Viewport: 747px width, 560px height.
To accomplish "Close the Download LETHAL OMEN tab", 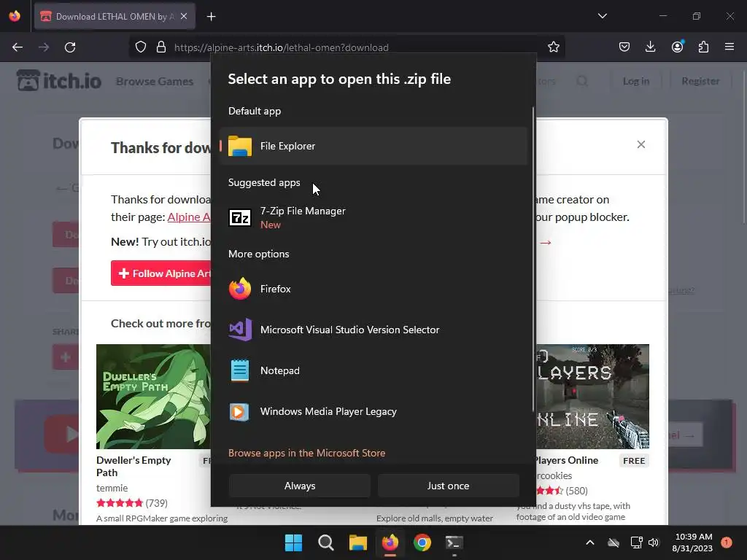I will coord(184,16).
